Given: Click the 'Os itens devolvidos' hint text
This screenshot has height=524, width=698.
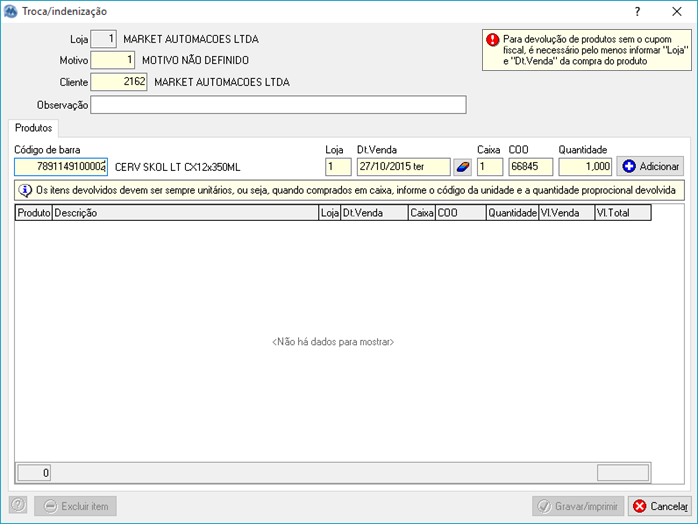Looking at the screenshot, I should pos(356,191).
